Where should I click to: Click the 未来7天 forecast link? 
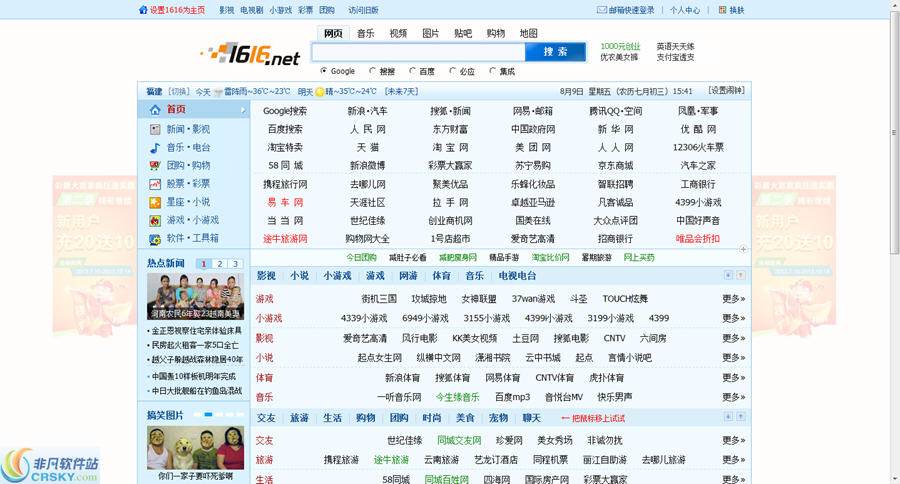click(x=401, y=91)
